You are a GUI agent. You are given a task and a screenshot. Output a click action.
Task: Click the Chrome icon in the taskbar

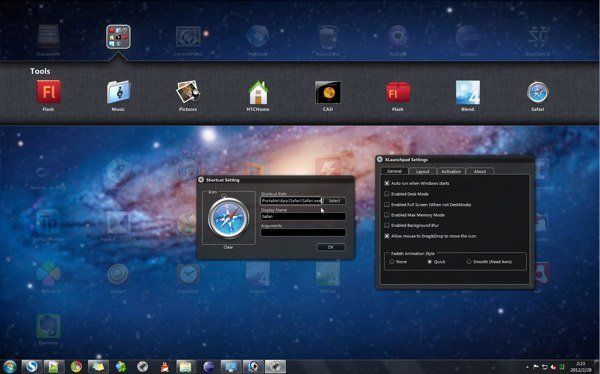[76, 367]
